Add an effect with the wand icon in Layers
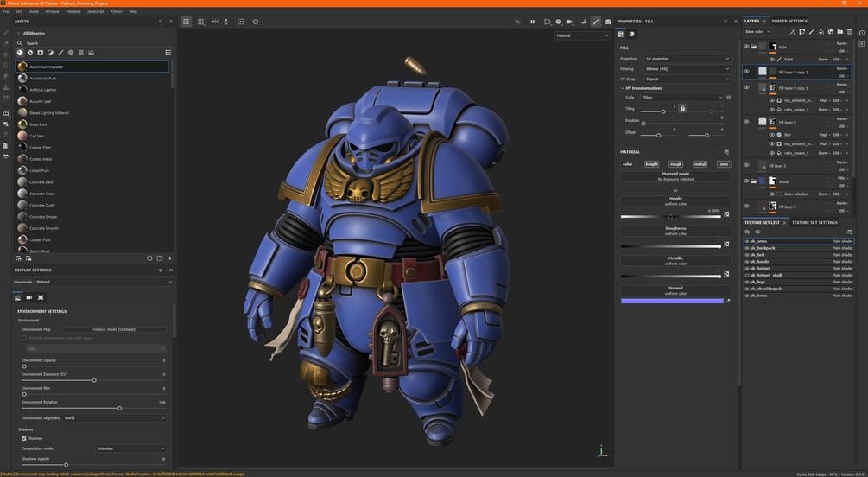Screen dimensions: 868x477 coord(792,32)
